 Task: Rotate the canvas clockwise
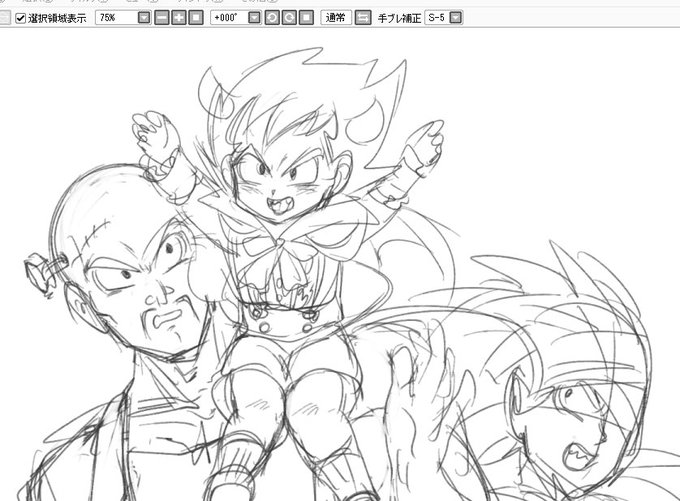[x=289, y=18]
